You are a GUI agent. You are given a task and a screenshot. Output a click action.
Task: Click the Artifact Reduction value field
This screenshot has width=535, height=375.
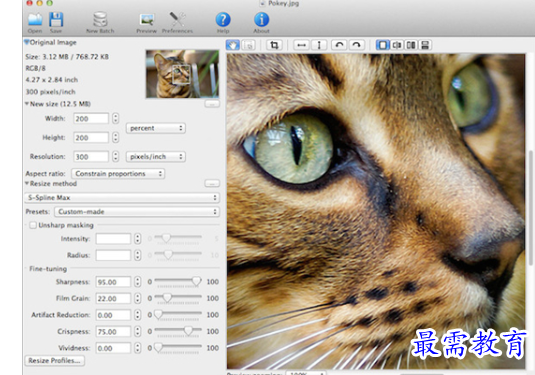click(113, 315)
